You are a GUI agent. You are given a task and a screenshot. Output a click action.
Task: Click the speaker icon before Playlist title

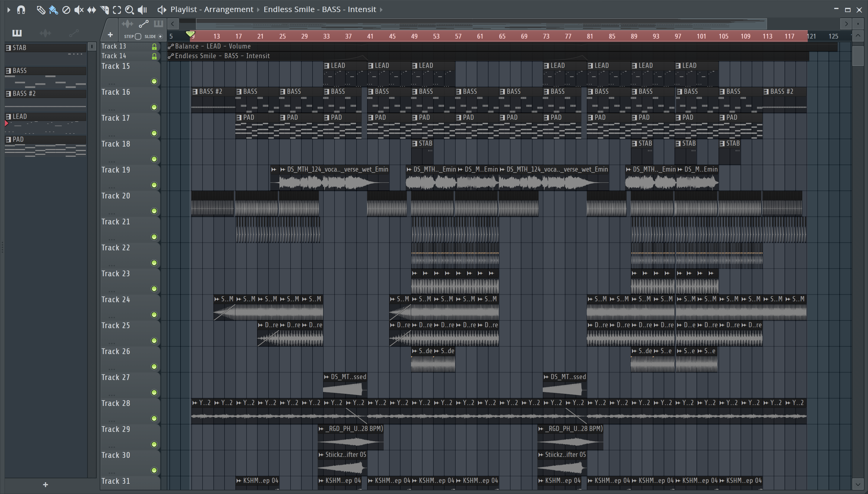[x=162, y=10]
